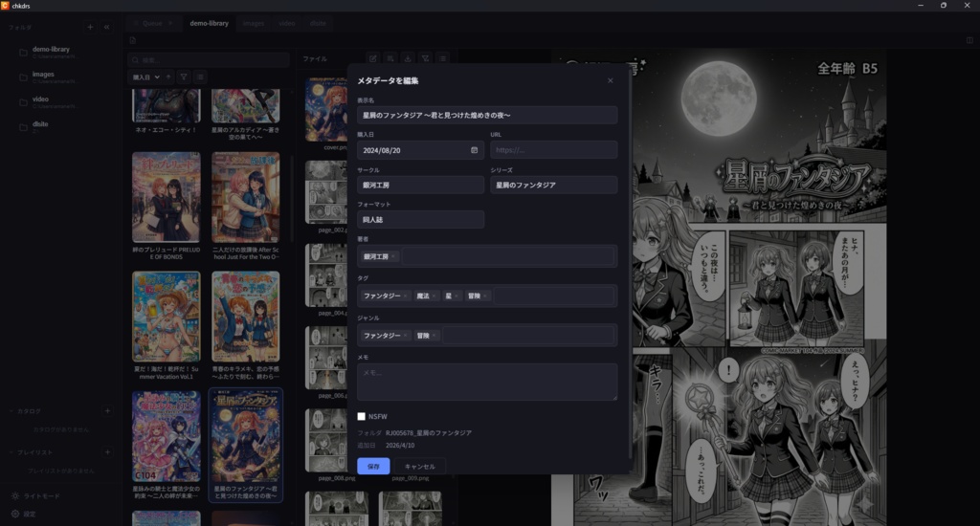Switch to the dlsite tab
The image size is (980, 526).
[x=318, y=23]
